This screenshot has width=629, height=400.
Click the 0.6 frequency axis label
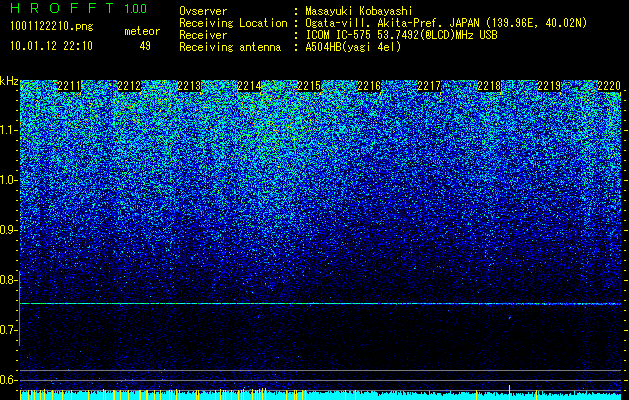coord(8,380)
